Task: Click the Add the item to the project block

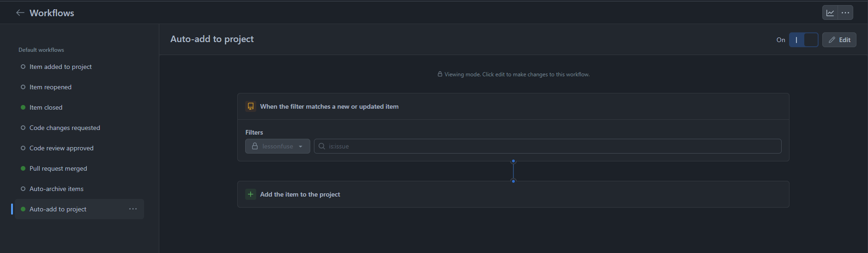Action: click(x=512, y=194)
